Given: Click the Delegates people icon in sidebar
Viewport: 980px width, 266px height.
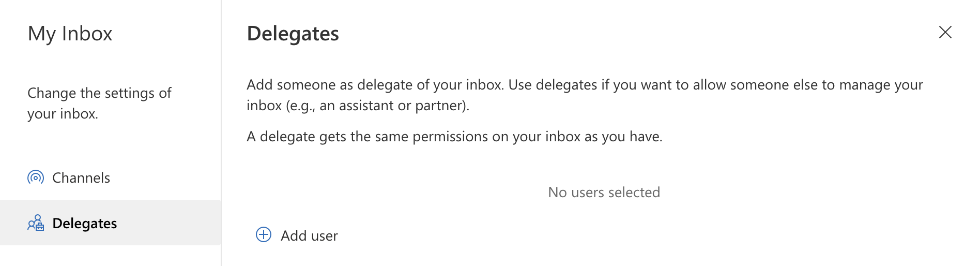Looking at the screenshot, I should pyautogui.click(x=36, y=223).
